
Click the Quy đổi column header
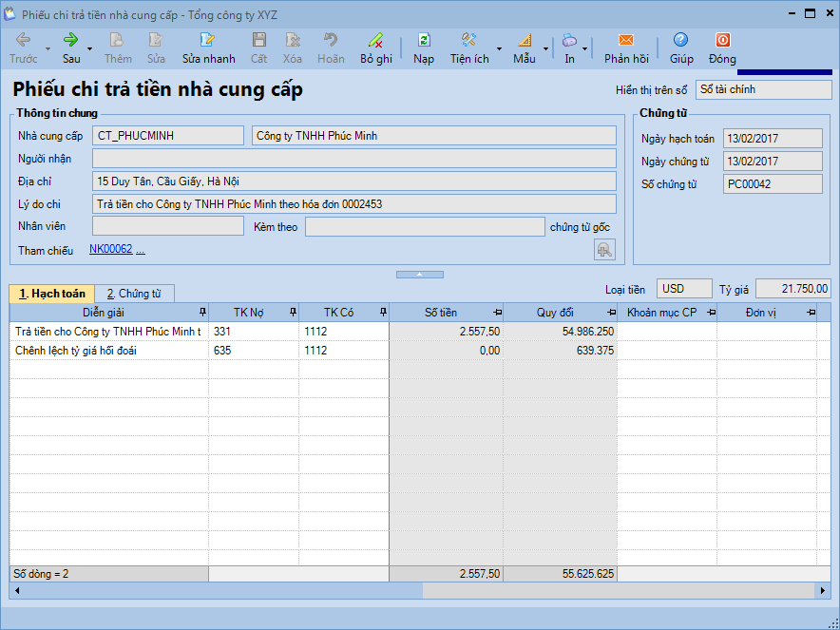tap(561, 313)
